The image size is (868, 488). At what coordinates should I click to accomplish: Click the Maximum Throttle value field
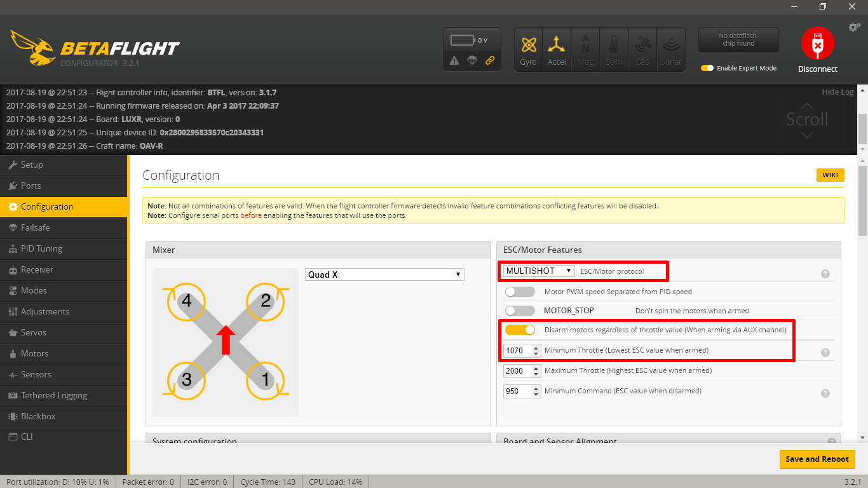point(519,370)
